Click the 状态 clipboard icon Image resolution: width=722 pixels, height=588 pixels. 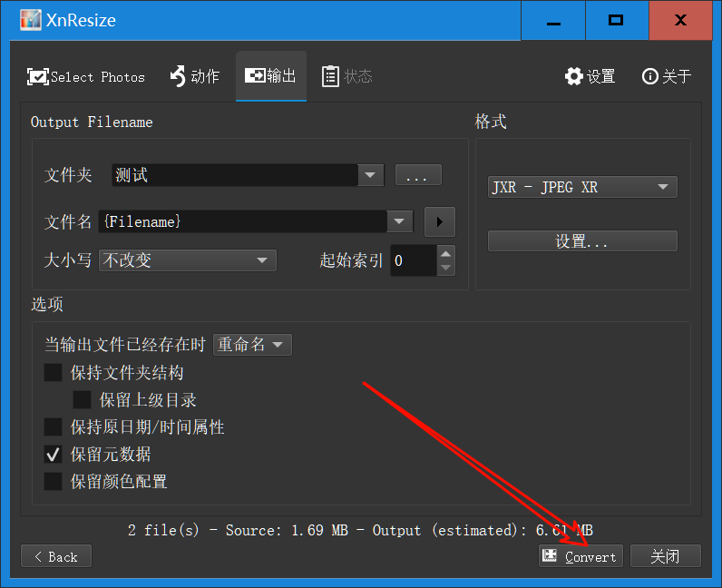point(330,76)
